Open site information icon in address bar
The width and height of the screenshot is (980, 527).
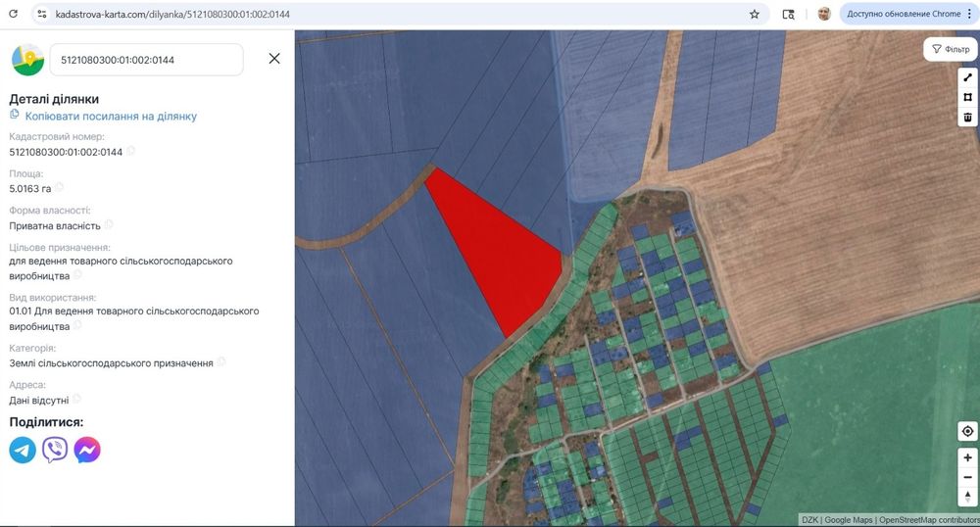42,14
